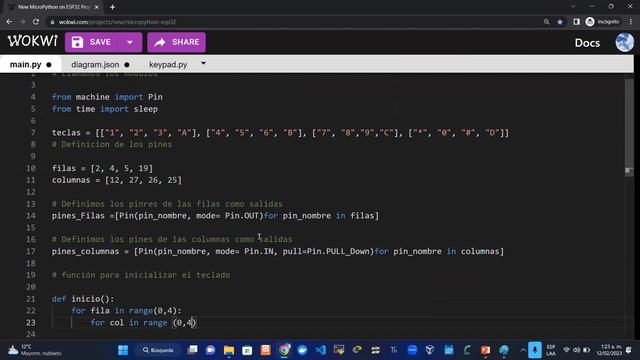Click 'pines_columnas' on line 17
This screenshot has width=640, height=360.
tap(85, 251)
